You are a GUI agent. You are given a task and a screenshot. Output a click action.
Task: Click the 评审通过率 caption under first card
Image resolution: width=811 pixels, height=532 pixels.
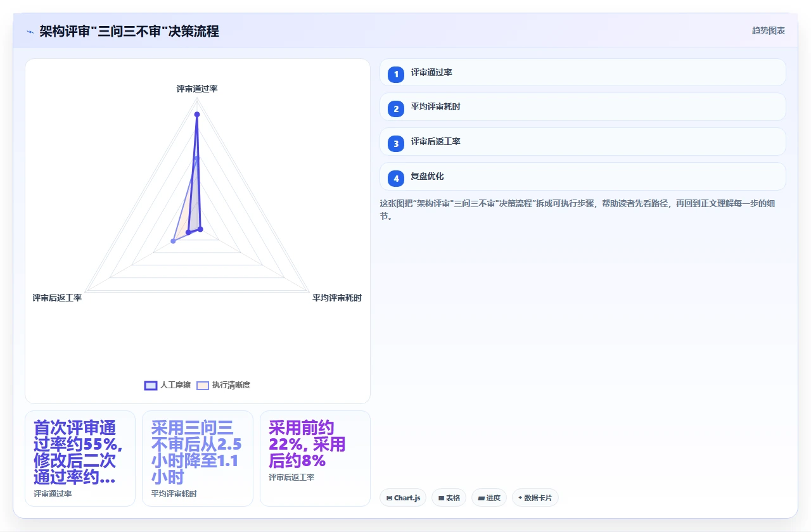pos(53,493)
